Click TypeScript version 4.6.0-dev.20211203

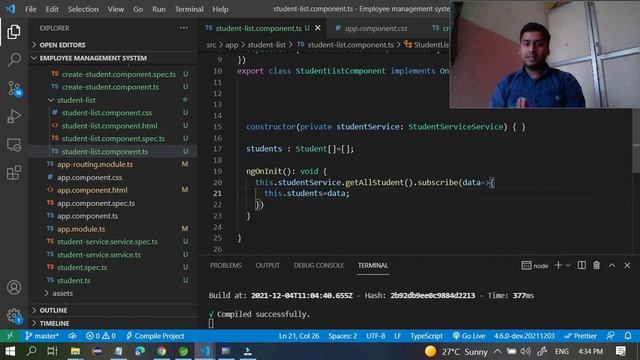(524, 336)
